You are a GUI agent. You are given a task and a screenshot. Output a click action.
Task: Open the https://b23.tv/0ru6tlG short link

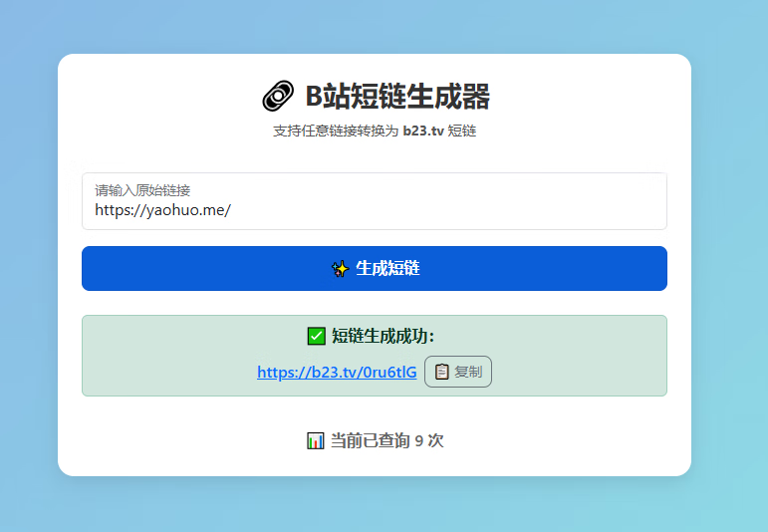click(x=337, y=373)
